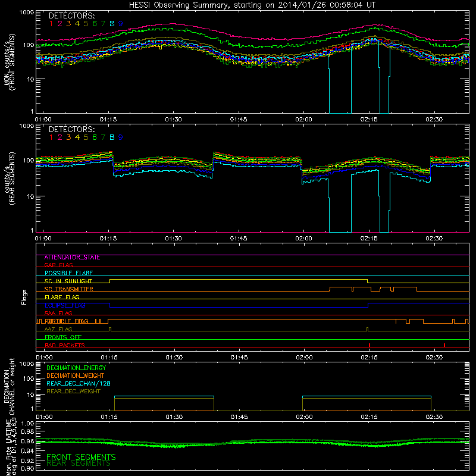This screenshot has width=476, height=476.
Task: Click 02:30 time tick label under Flags panel
Action: pos(434,358)
